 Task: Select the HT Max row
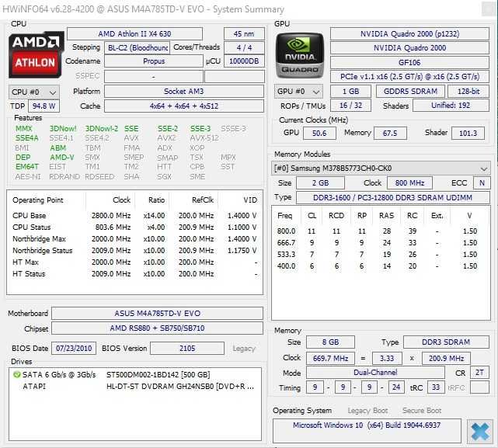point(134,262)
